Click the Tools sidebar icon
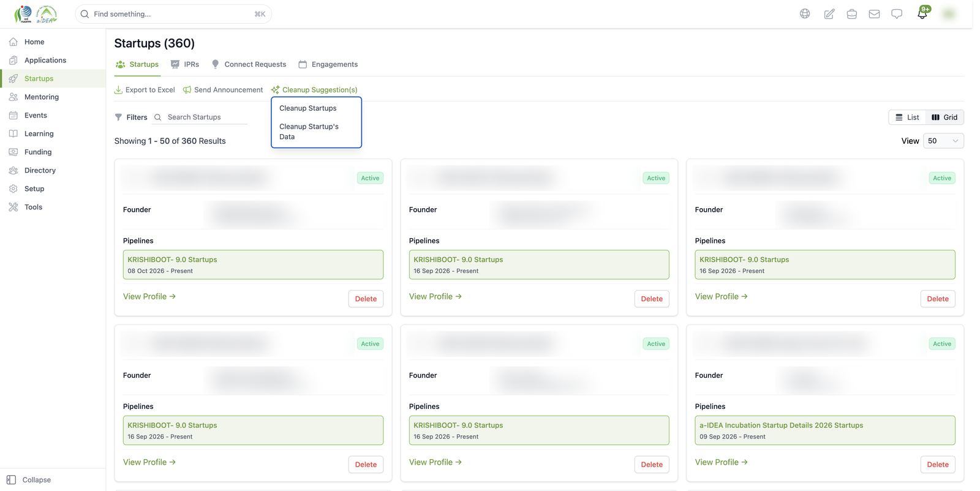 click(13, 207)
